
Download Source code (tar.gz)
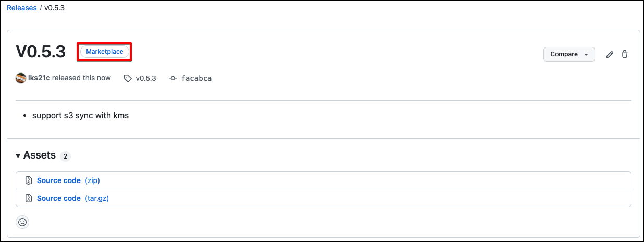[x=73, y=198]
